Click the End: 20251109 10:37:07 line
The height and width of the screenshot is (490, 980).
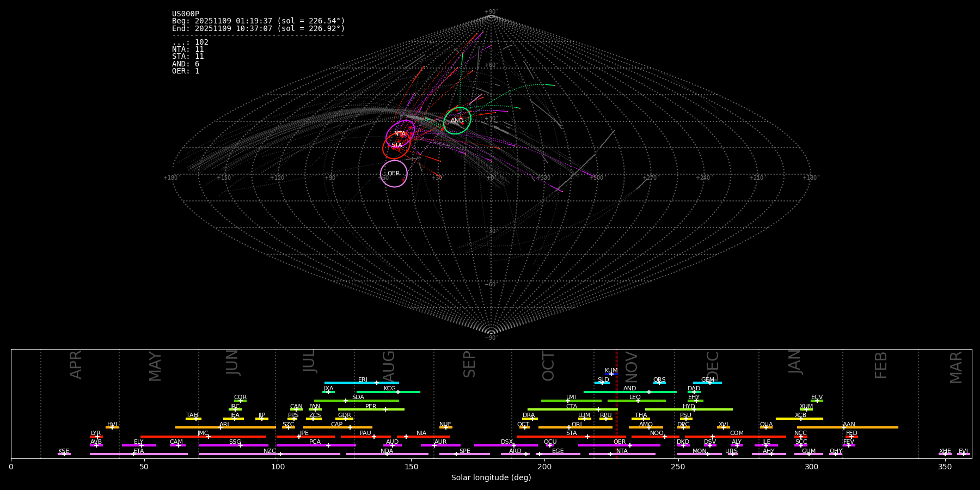coord(259,28)
